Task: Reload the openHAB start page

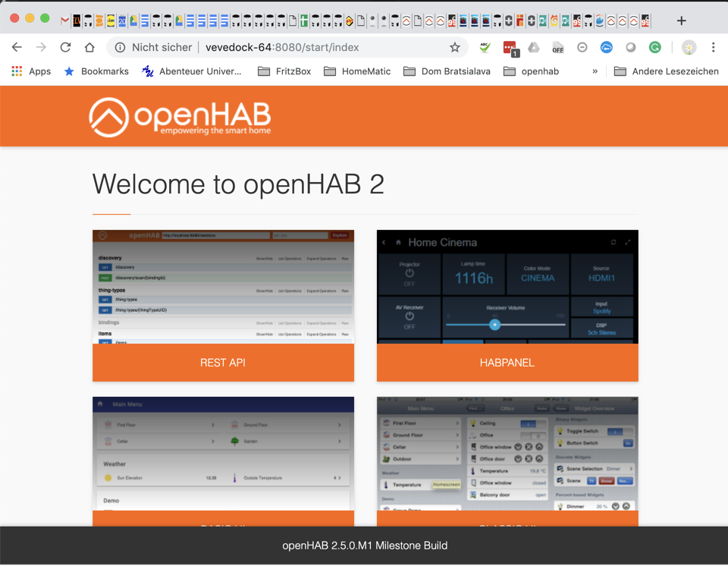Action: coord(65,47)
